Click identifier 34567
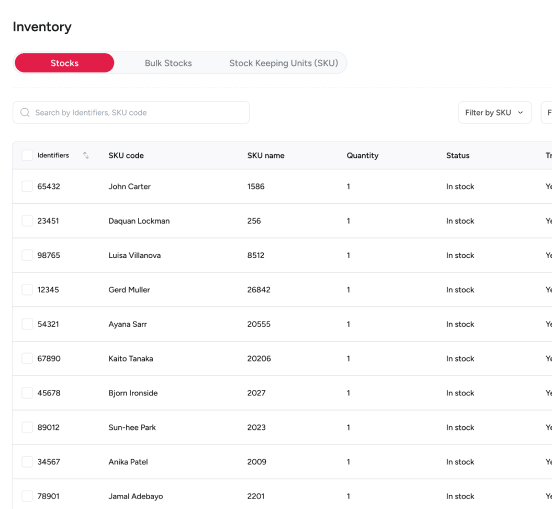This screenshot has width=552, height=509. coord(49,462)
